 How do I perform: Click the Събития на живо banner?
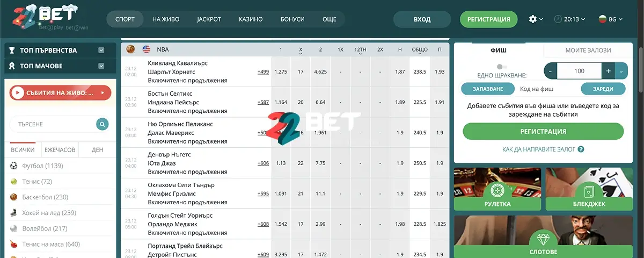coord(60,93)
